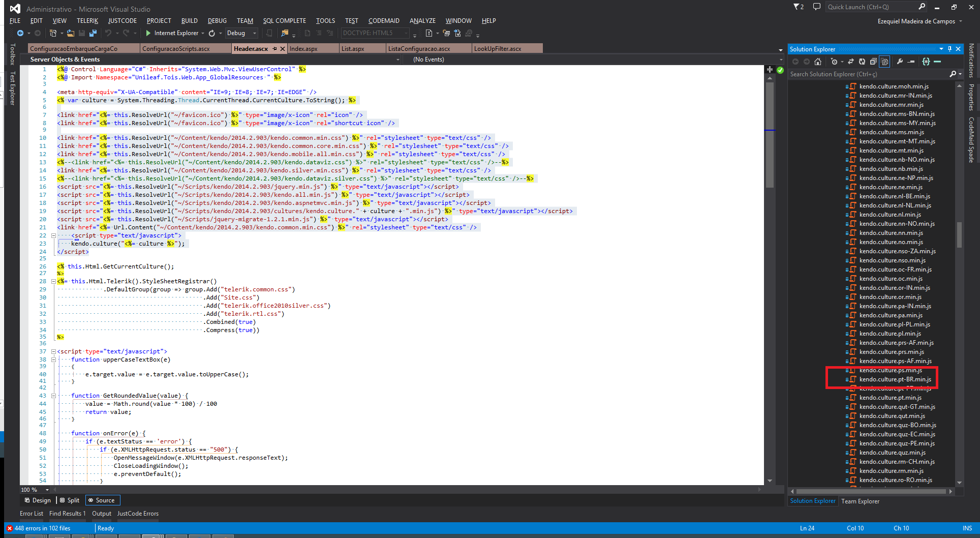
Task: Open the FILE menu
Action: (15, 21)
